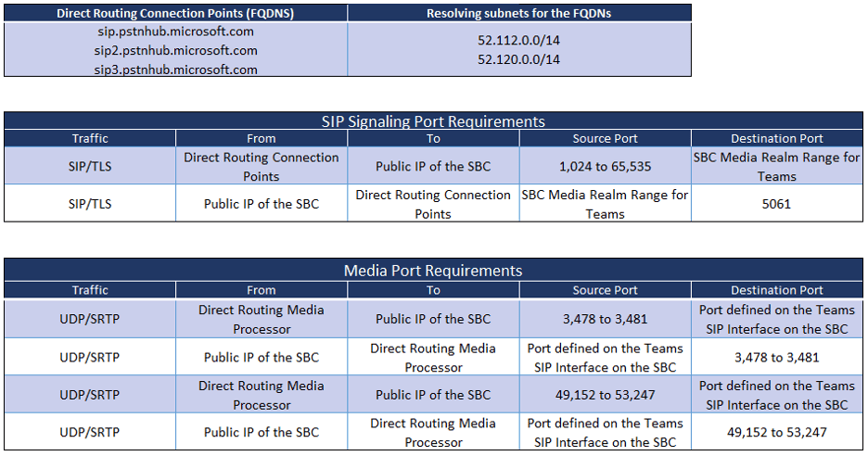This screenshot has width=868, height=456.
Task: Click 'Port defined on the Teams SIP Interface' in first media row
Action: (777, 320)
